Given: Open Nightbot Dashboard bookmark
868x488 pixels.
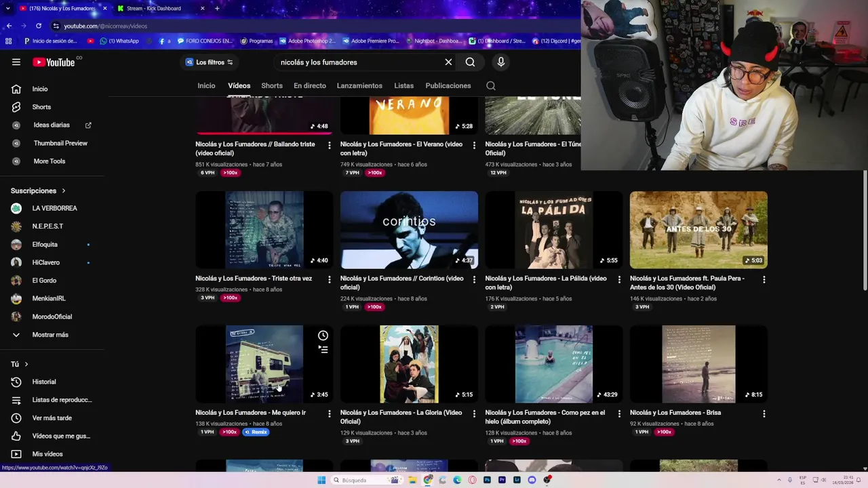Looking at the screenshot, I should [435, 41].
